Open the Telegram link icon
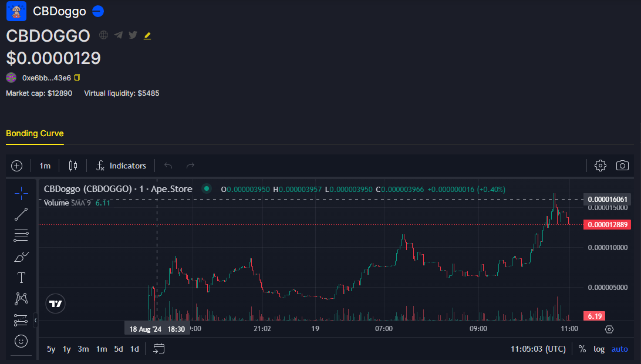Image resolution: width=641 pixels, height=364 pixels. 118,35
